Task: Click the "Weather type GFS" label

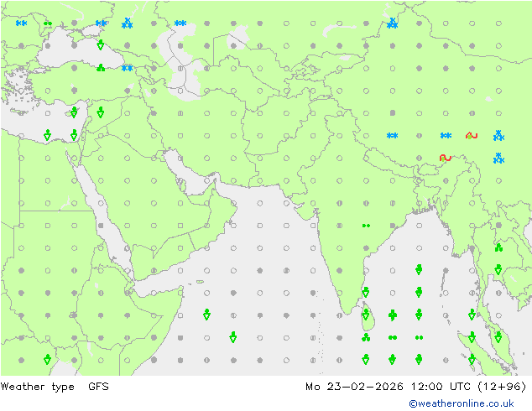Action: (x=55, y=387)
